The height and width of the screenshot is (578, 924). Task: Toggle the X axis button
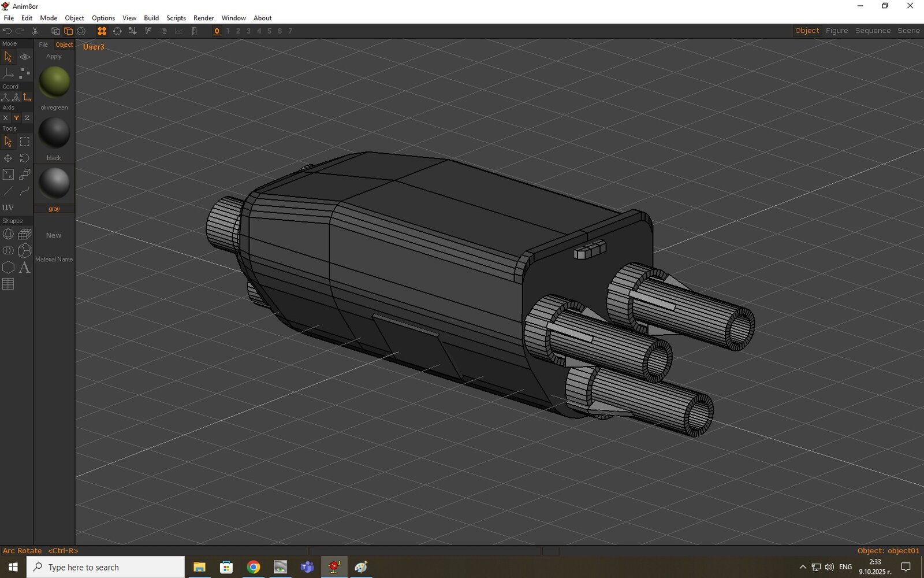(6, 118)
